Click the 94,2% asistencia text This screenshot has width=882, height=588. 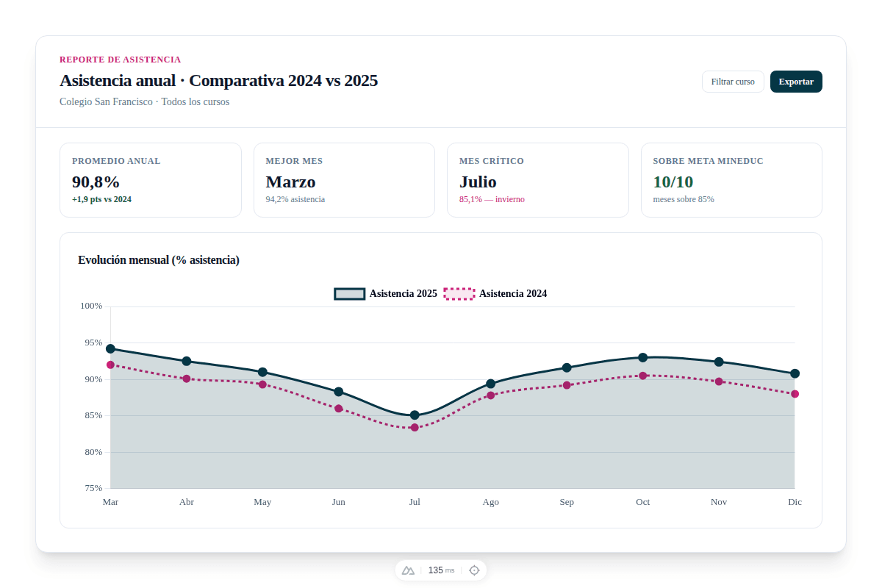295,199
